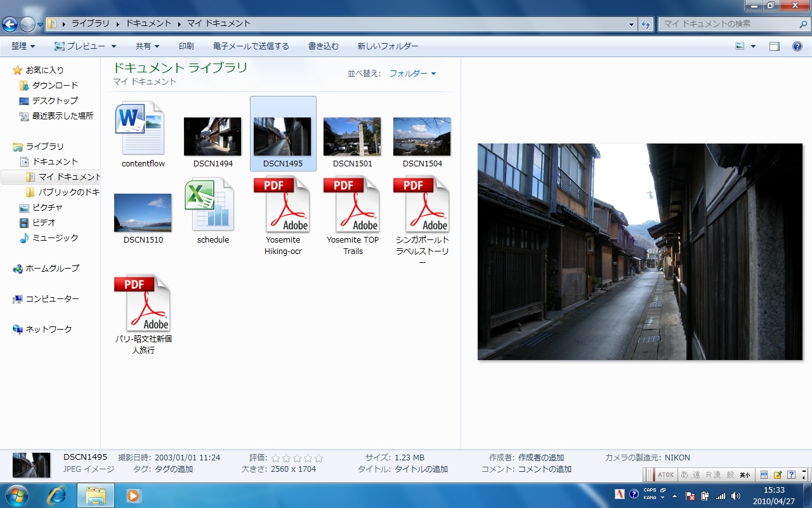Click the Refresh button beside address bar
This screenshot has width=812, height=508.
tap(646, 24)
